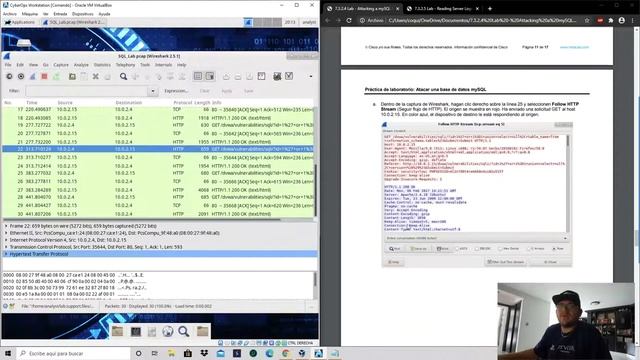The image size is (640, 360).
Task: Open web browser globe in VM dock
Action: pos(168,331)
